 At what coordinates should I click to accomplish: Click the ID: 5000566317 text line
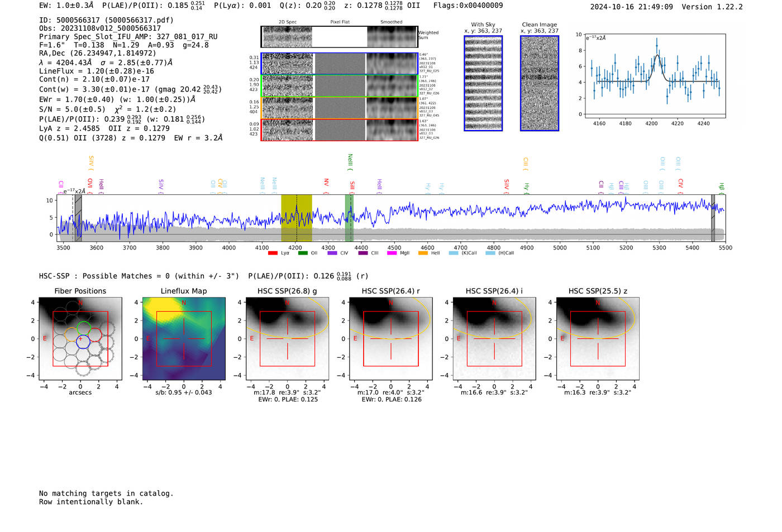pos(106,20)
